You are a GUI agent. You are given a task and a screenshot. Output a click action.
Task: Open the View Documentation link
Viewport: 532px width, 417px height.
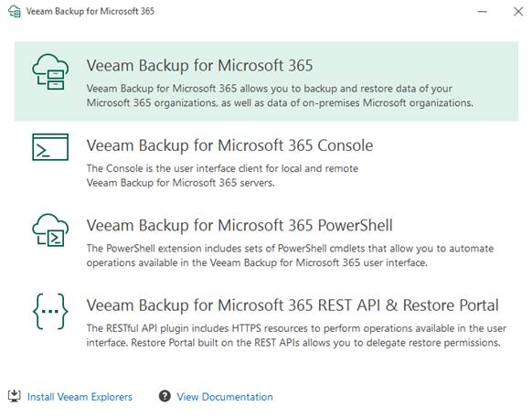[x=225, y=397]
